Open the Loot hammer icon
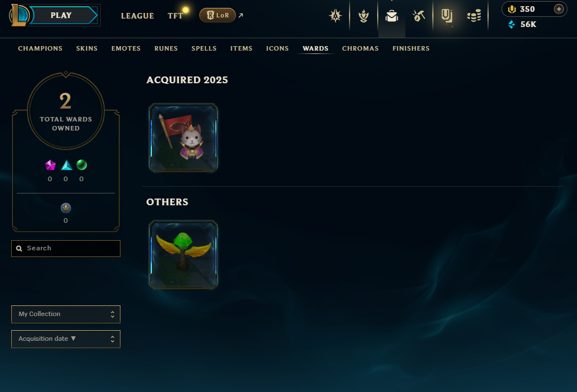 419,16
